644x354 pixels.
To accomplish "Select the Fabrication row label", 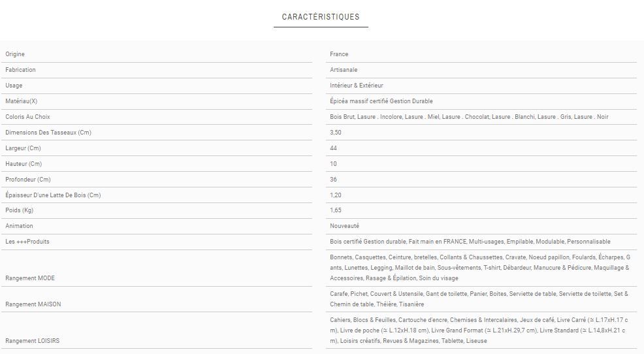I will point(20,70).
